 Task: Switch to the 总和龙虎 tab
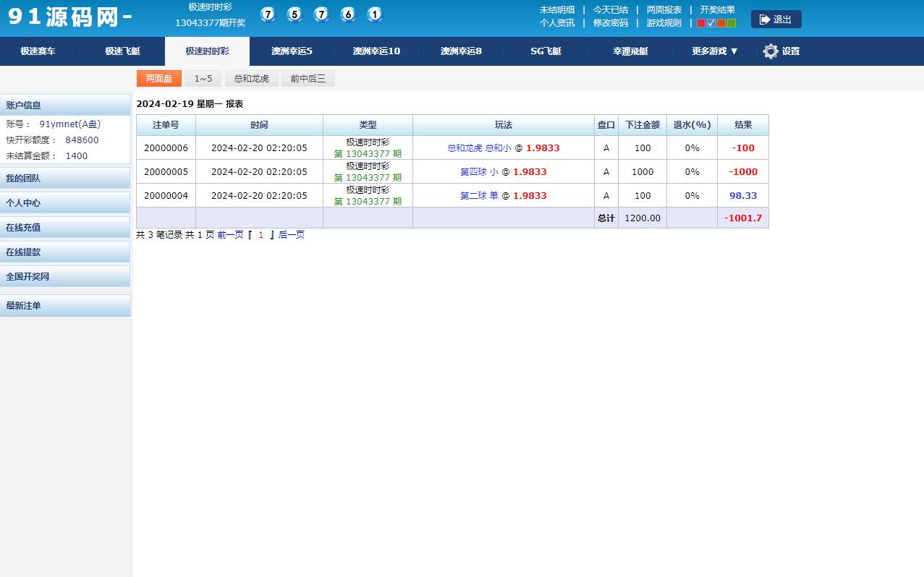click(x=251, y=78)
